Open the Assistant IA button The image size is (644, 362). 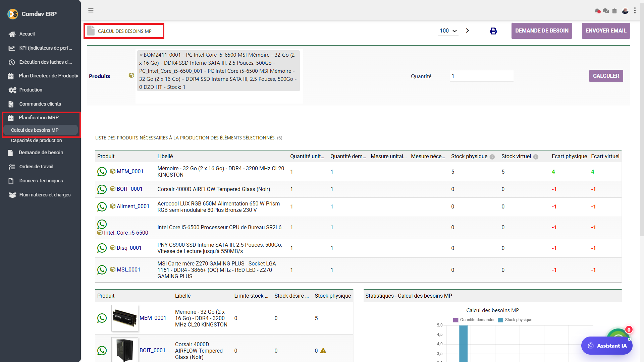pyautogui.click(x=607, y=346)
